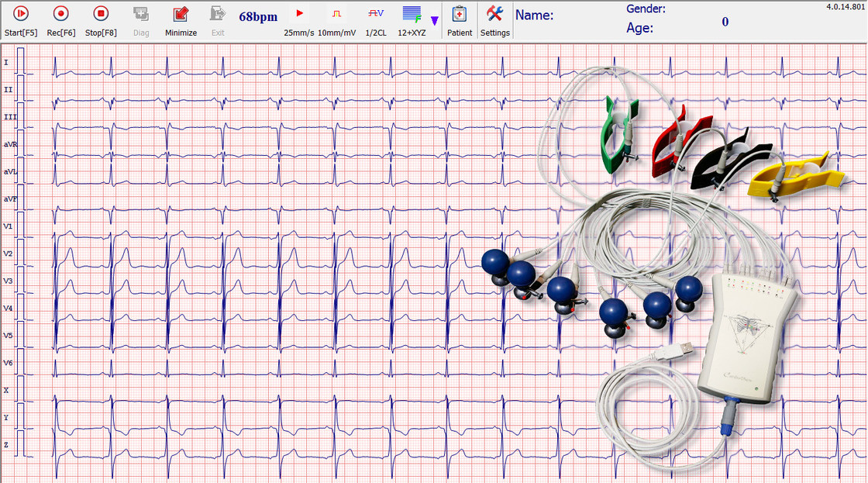Select the lead Z label
868x483 pixels.
[6, 443]
